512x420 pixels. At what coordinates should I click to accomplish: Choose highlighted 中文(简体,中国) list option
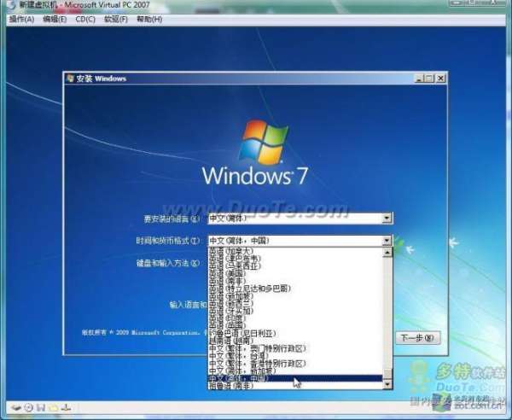point(295,378)
